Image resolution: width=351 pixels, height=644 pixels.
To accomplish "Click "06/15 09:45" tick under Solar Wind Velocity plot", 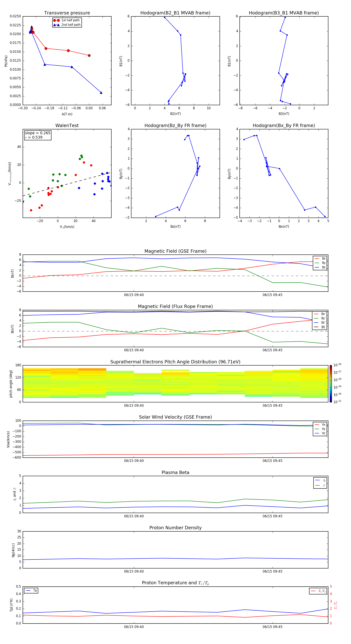I will (x=273, y=461).
